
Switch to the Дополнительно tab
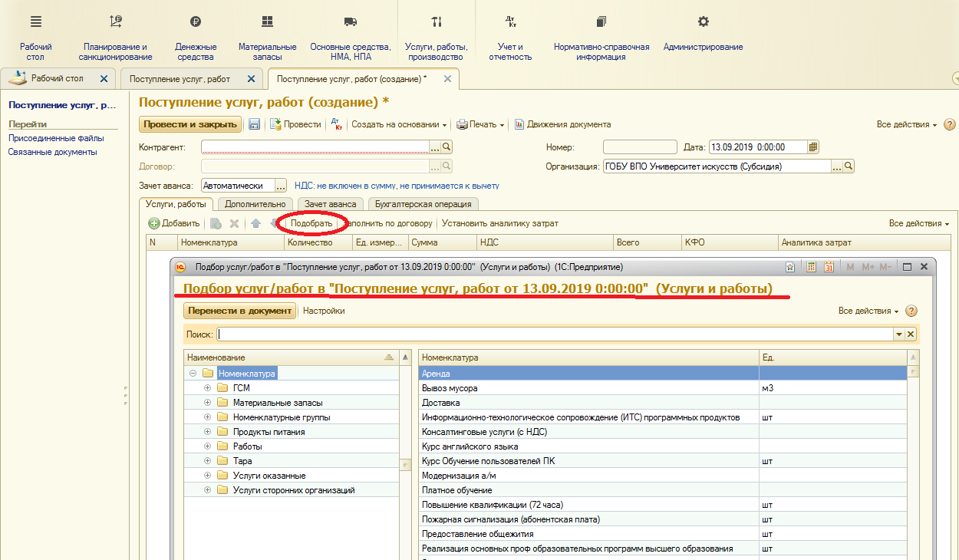pos(255,204)
